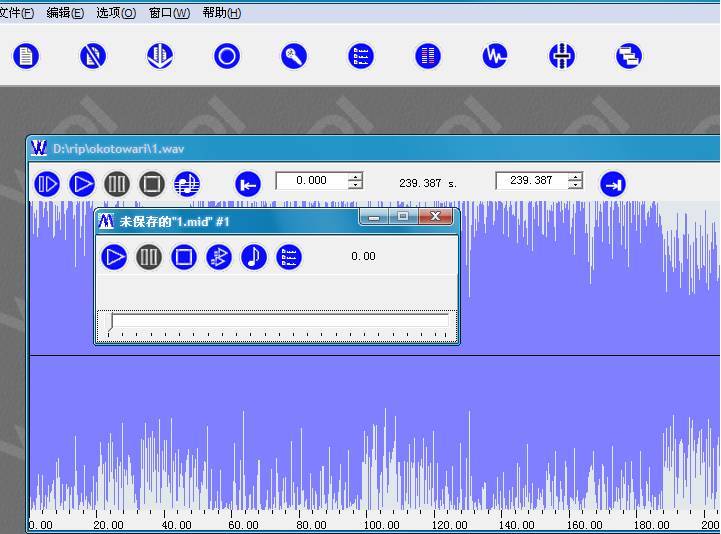This screenshot has width=721, height=534.
Task: Jump to start with left arrow icon
Action: 248,184
